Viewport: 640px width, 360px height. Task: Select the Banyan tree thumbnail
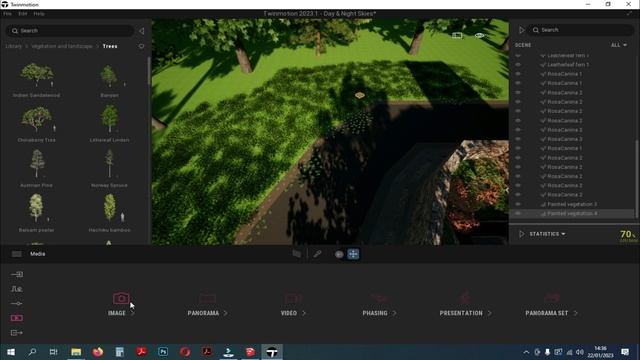pyautogui.click(x=109, y=76)
